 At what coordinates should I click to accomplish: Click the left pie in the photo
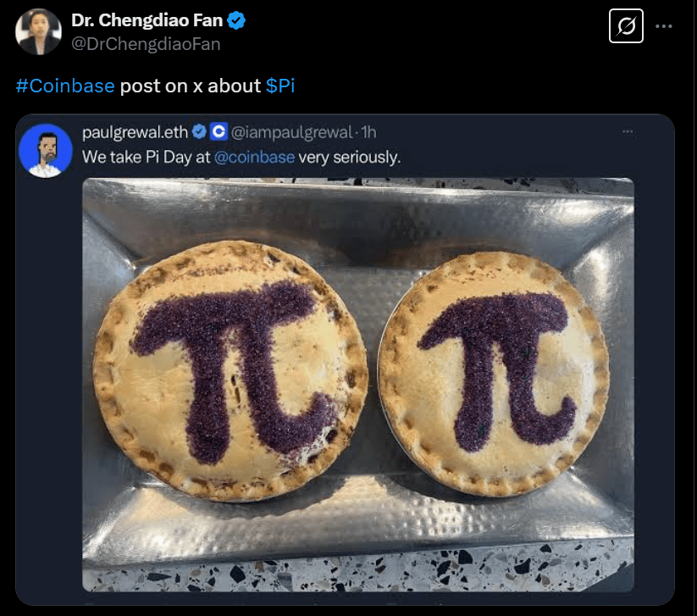(230, 371)
